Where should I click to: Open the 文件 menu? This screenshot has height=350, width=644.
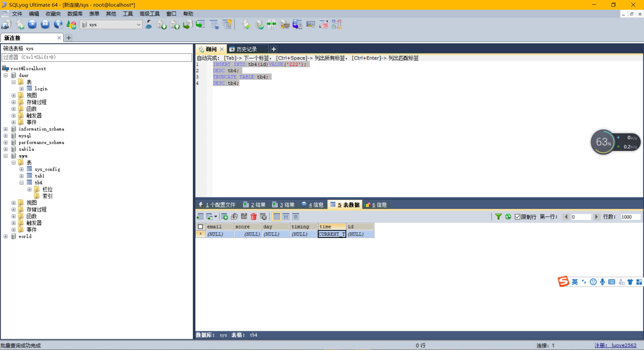(x=17, y=14)
